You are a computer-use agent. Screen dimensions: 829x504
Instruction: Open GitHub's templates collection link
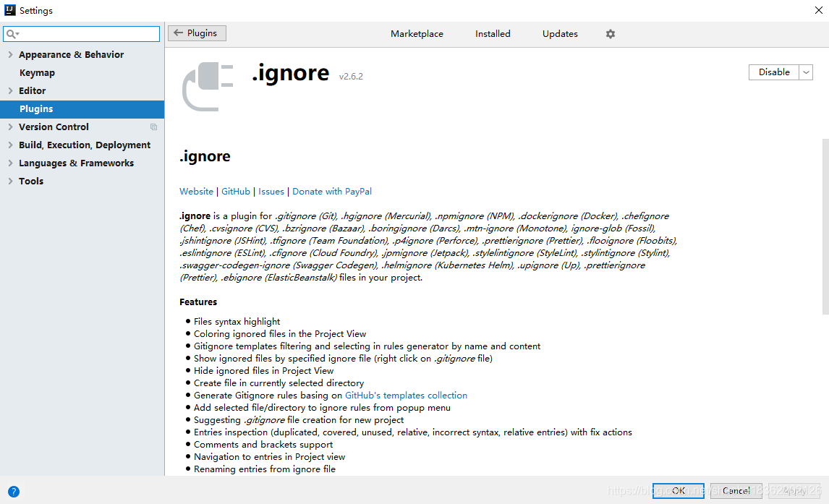pos(406,395)
